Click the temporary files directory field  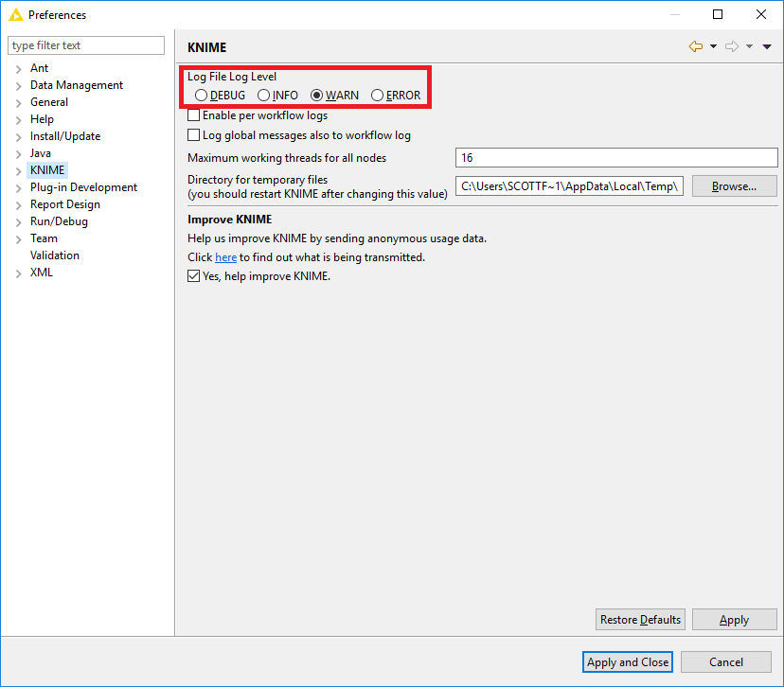[x=569, y=186]
